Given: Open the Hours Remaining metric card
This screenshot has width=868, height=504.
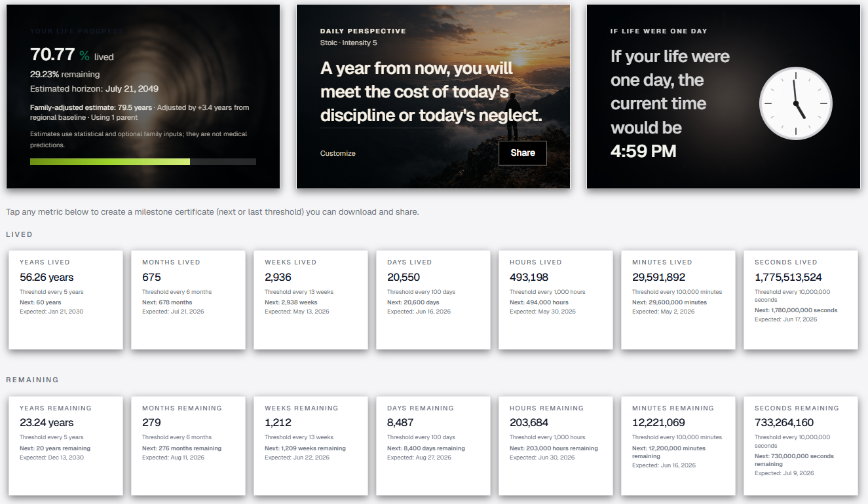Looking at the screenshot, I should [x=556, y=446].
